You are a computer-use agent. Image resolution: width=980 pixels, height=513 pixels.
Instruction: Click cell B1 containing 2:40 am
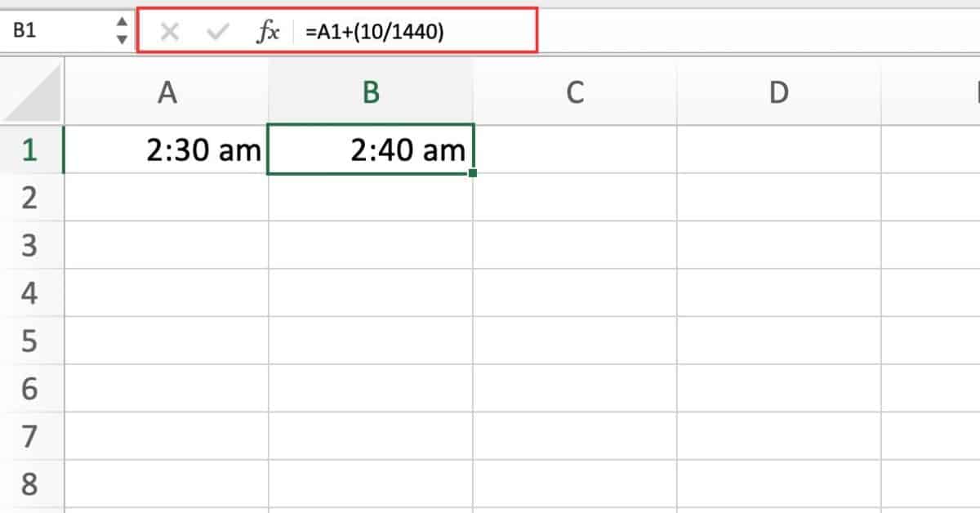tap(371, 150)
